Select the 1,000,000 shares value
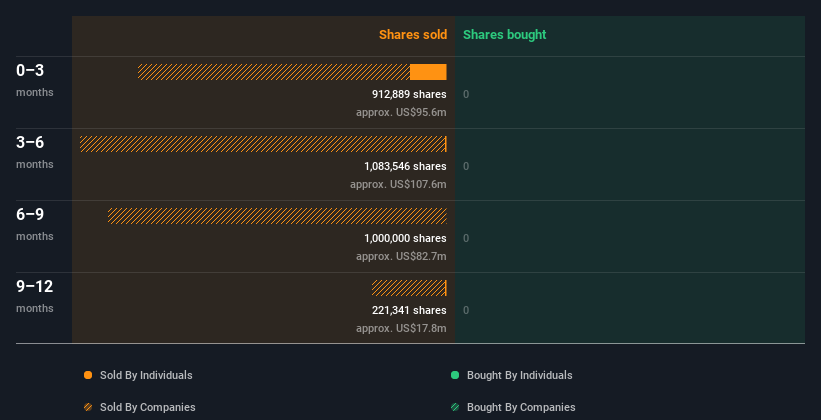Screen dimensions: 821x420 [406, 238]
